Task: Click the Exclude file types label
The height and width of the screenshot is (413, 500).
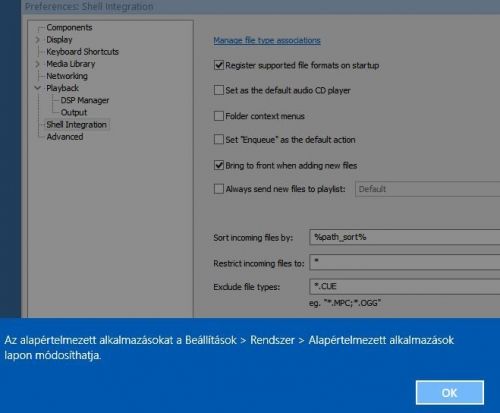Action: (247, 287)
